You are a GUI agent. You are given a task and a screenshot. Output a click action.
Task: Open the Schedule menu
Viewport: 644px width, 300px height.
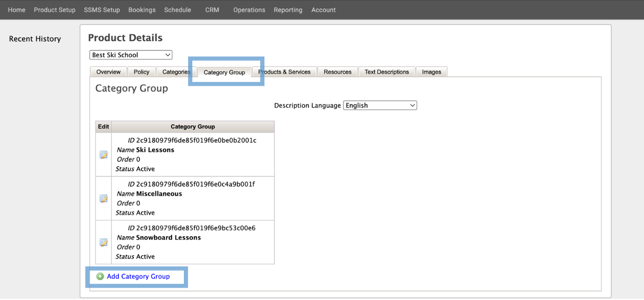[x=178, y=10]
